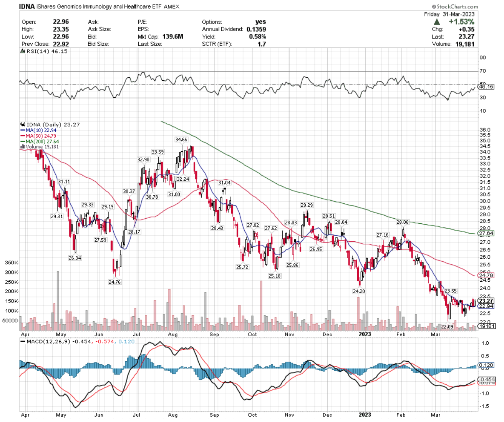
Task: Click the Friday 31-Mar-2023 date label
Action: tap(449, 14)
